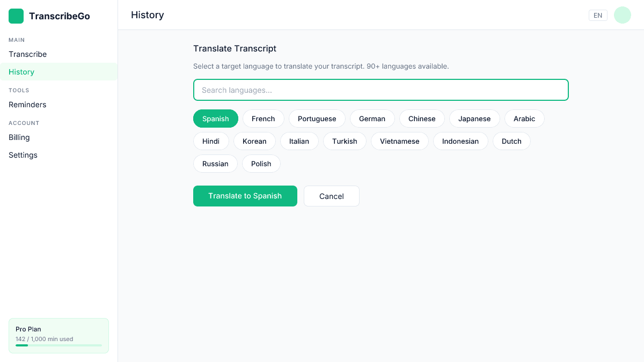This screenshot has height=362, width=644.
Task: Cancel the translation
Action: click(331, 196)
